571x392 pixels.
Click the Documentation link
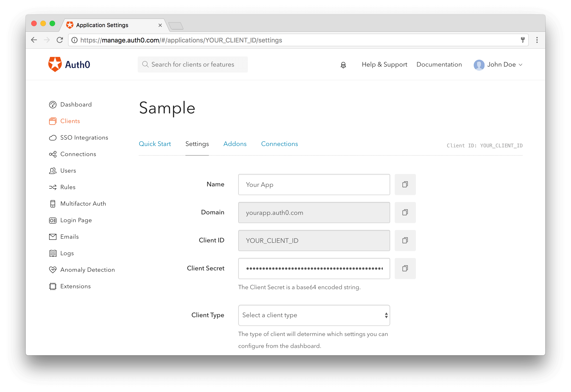pos(439,64)
